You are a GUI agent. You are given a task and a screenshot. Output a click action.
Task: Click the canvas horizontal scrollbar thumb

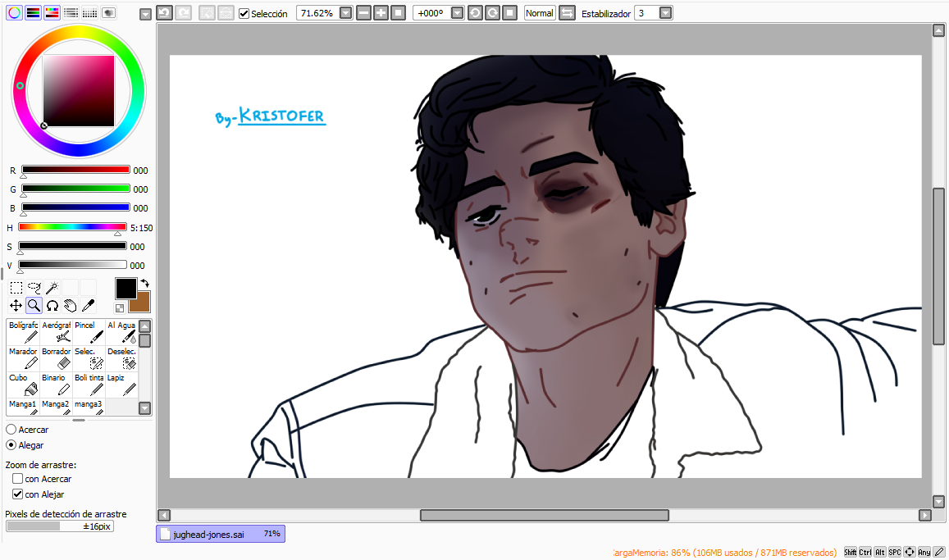tap(545, 515)
